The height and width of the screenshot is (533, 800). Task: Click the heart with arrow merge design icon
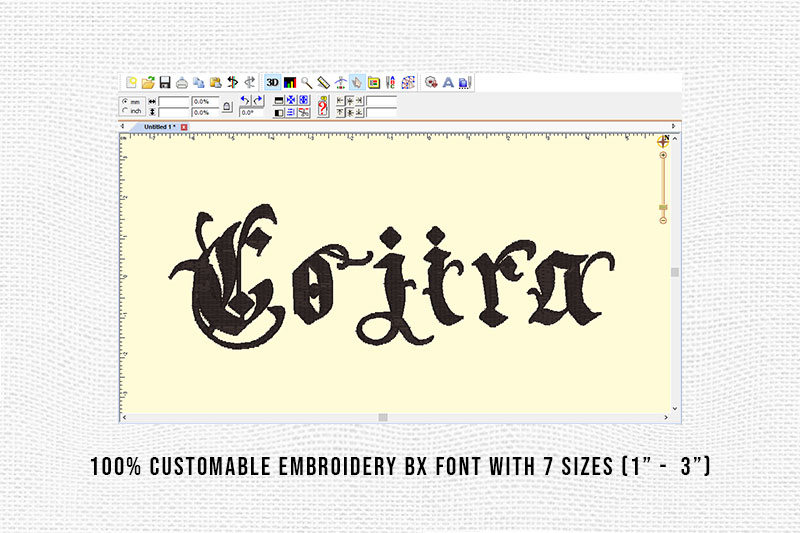(431, 82)
